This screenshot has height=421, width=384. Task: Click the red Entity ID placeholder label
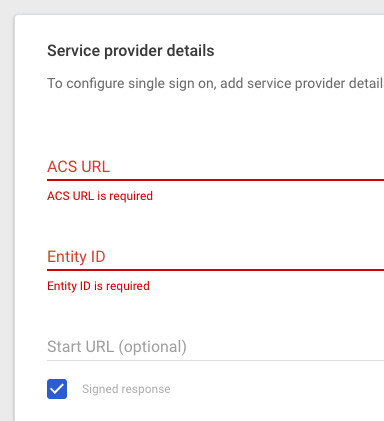tap(76, 257)
